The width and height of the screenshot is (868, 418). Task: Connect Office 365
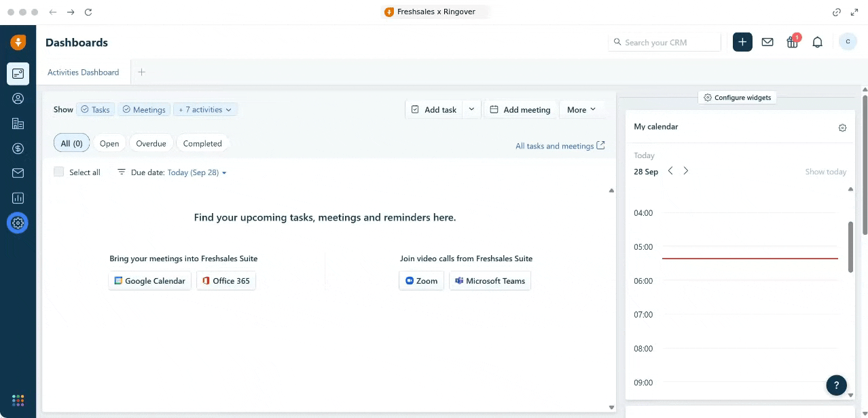click(226, 281)
